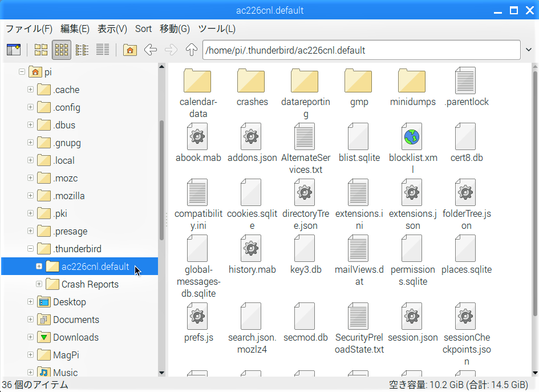Open a new tab with toolbar icon
Viewport: 539px width, 392px height.
pos(14,50)
